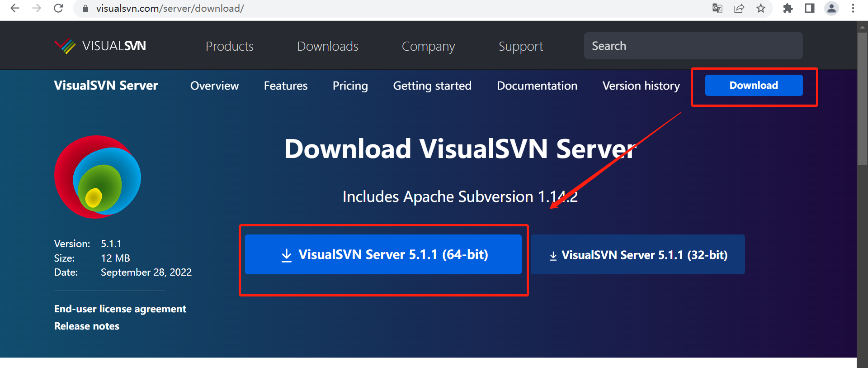This screenshot has height=368, width=868.
Task: Click the share page icon
Action: click(739, 8)
